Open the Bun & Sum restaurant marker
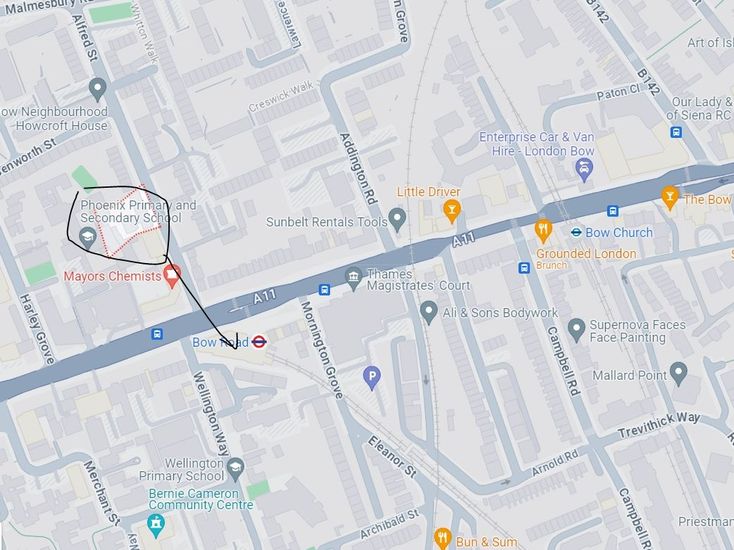 point(442,538)
